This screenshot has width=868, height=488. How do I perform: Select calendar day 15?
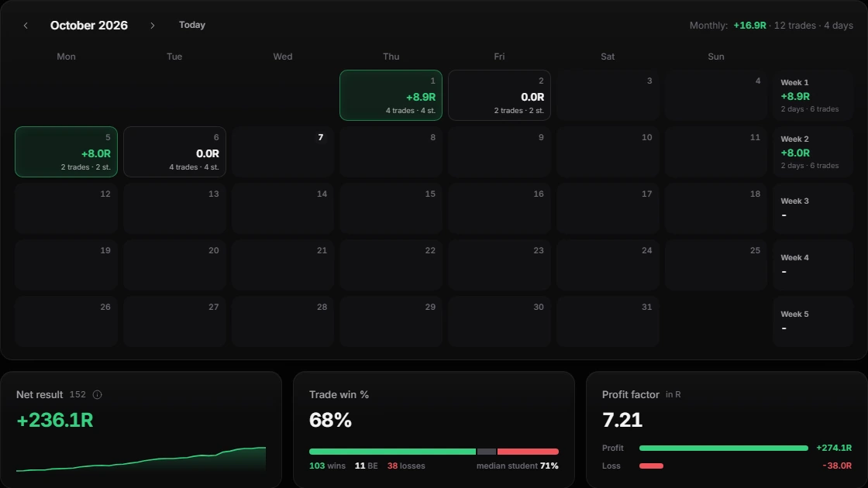tap(391, 208)
